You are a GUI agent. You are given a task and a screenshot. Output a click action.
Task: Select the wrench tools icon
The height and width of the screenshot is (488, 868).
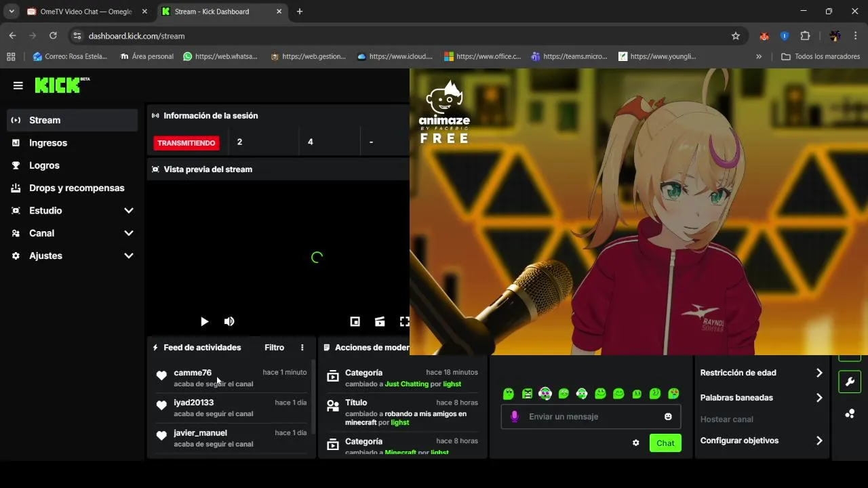[x=850, y=382]
